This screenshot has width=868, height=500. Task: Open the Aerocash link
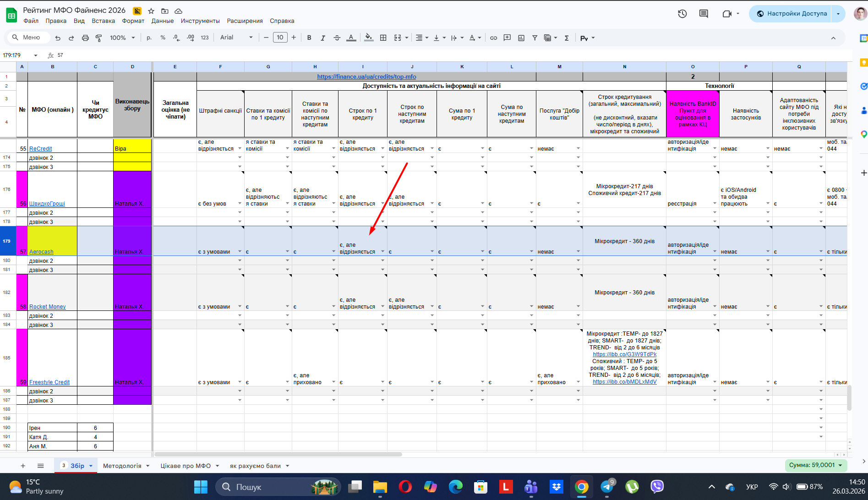tap(41, 252)
